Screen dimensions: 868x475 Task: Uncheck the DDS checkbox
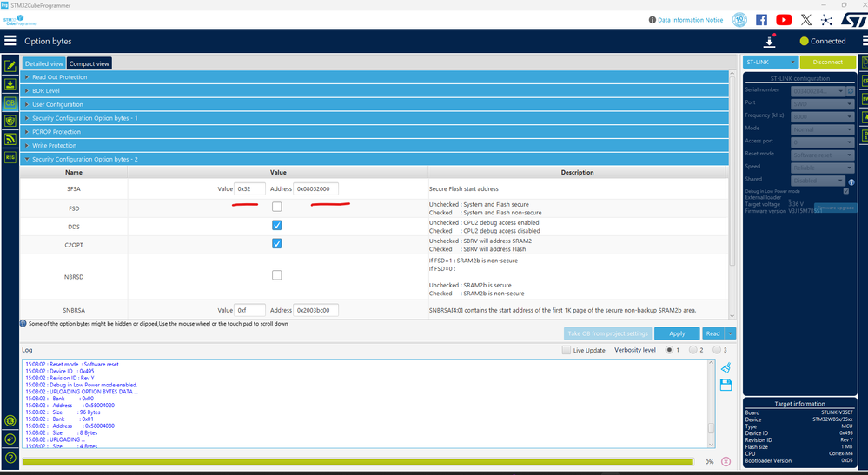(277, 225)
